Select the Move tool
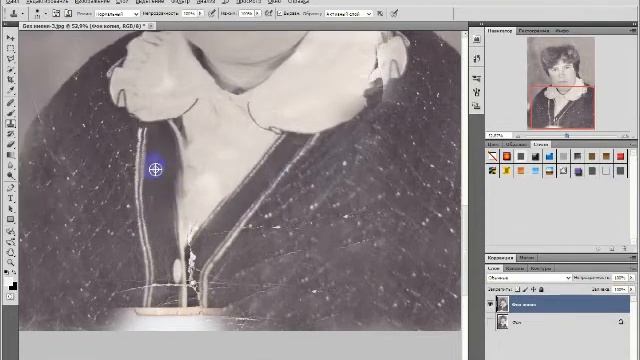 (x=11, y=38)
